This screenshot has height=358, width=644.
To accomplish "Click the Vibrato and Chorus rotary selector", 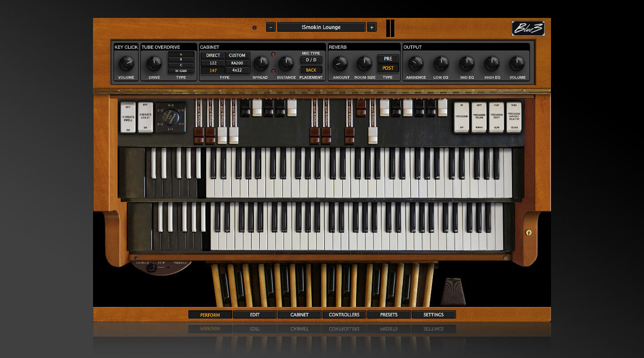I will pos(170,117).
